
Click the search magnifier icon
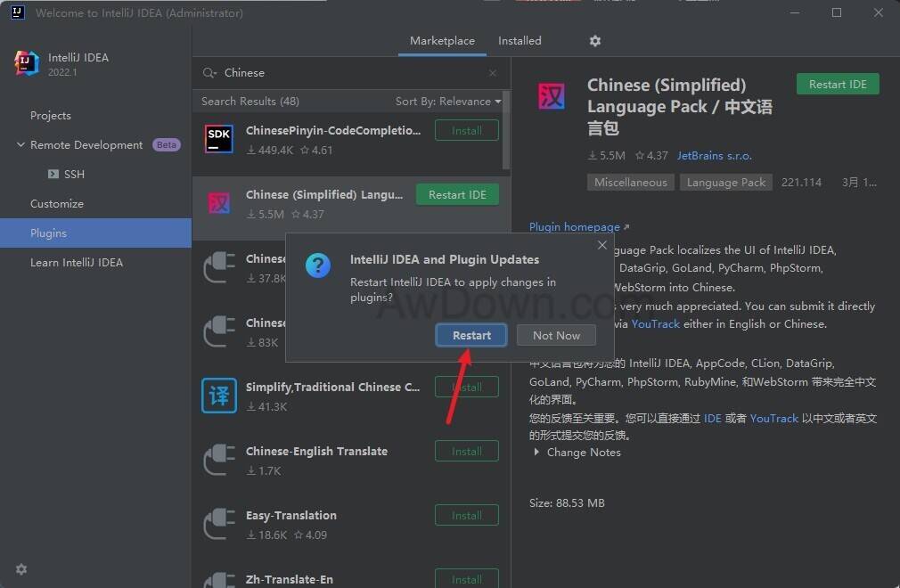[x=209, y=73]
